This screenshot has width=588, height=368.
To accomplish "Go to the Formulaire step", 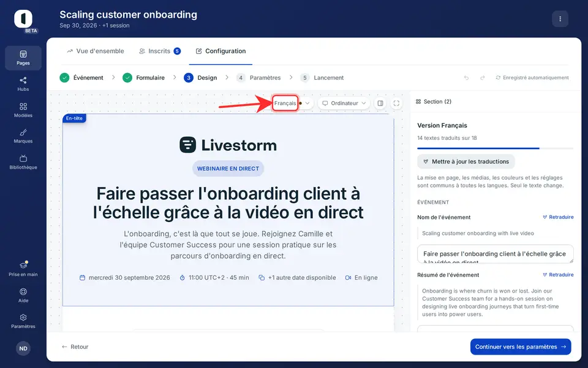I will 143,78.
